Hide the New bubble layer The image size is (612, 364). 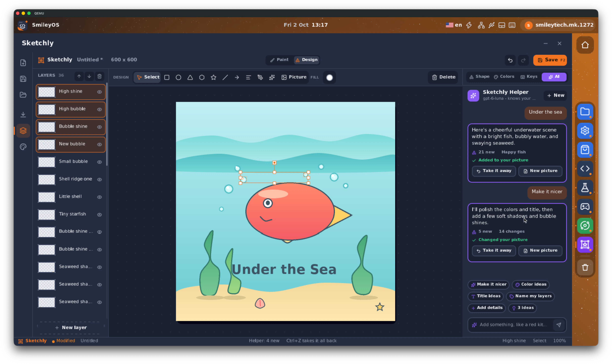pyautogui.click(x=99, y=144)
